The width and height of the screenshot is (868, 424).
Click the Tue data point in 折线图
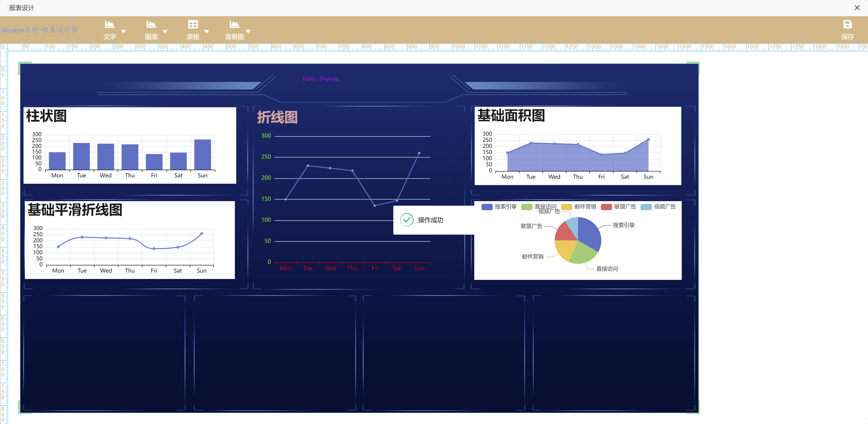click(308, 166)
